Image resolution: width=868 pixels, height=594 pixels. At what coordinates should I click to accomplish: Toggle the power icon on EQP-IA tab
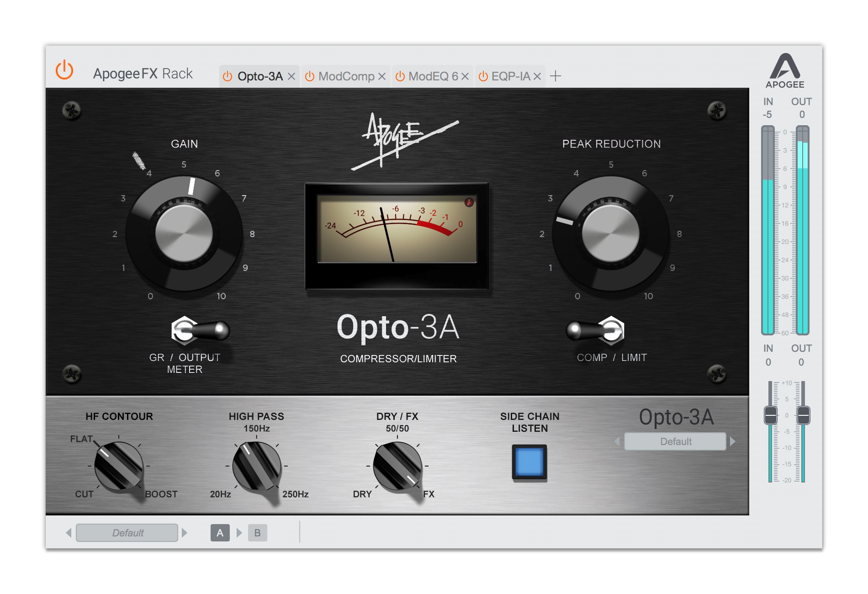[x=483, y=76]
